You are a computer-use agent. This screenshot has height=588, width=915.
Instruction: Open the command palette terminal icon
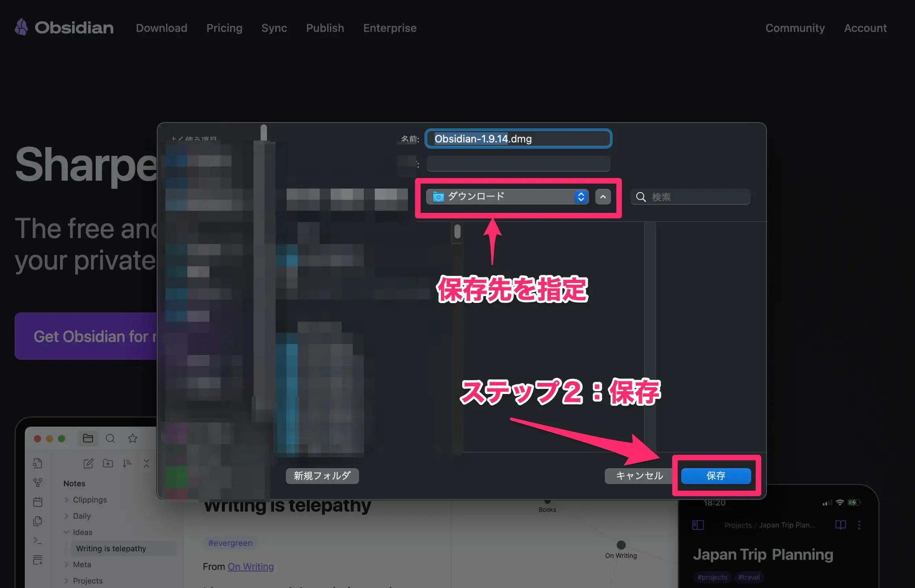click(x=38, y=540)
